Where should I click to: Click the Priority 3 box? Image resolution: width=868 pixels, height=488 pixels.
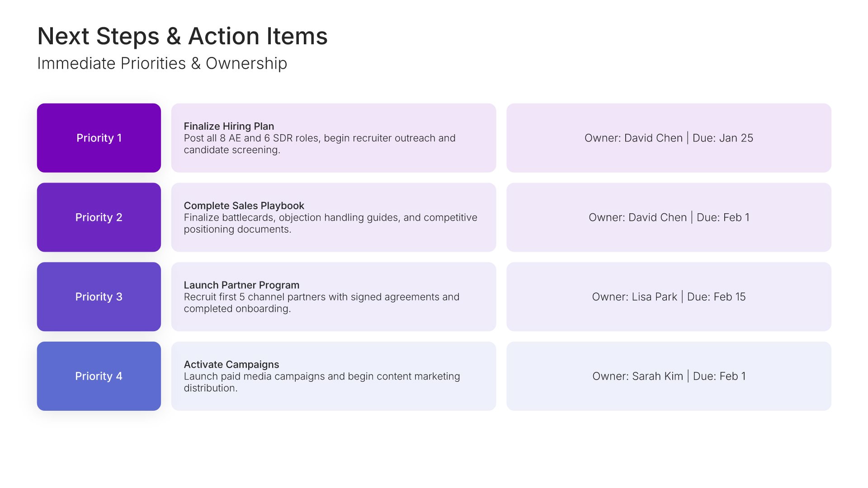click(x=99, y=297)
